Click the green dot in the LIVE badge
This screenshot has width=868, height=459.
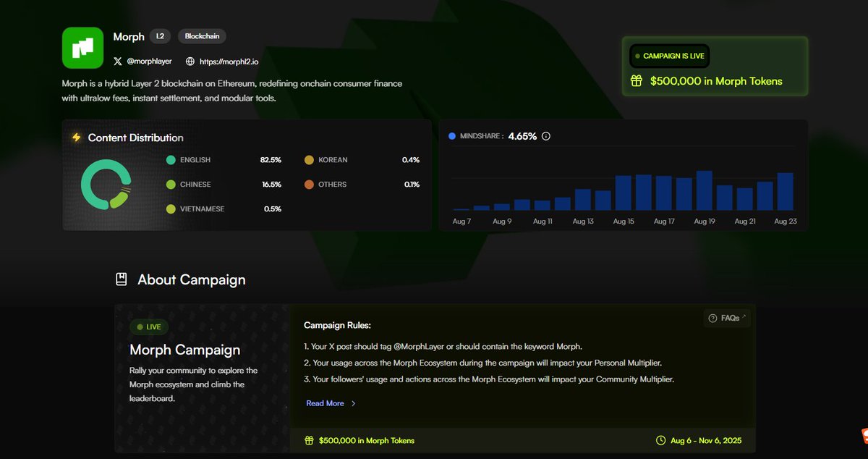click(x=140, y=327)
